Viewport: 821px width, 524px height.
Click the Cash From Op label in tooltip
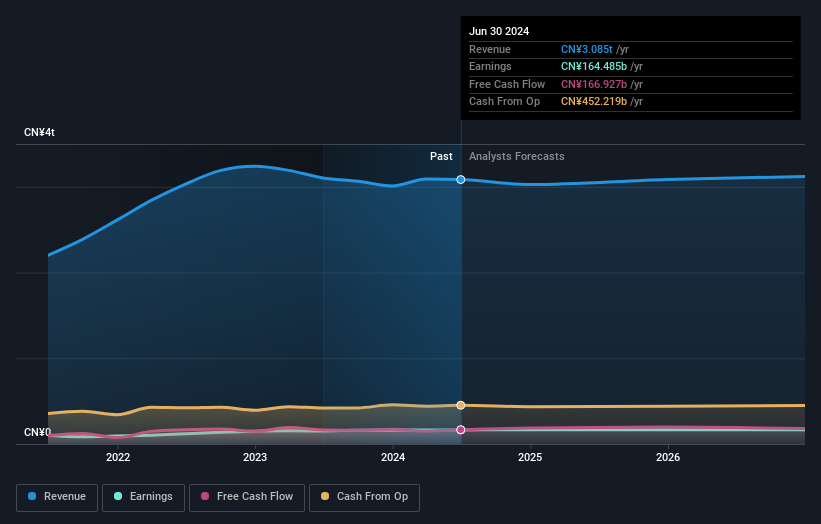pyautogui.click(x=504, y=102)
